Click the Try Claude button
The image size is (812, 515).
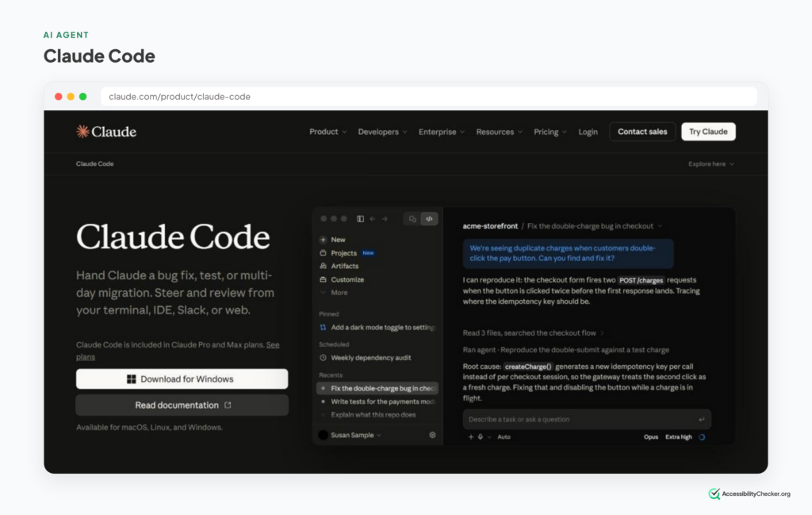[x=708, y=132]
